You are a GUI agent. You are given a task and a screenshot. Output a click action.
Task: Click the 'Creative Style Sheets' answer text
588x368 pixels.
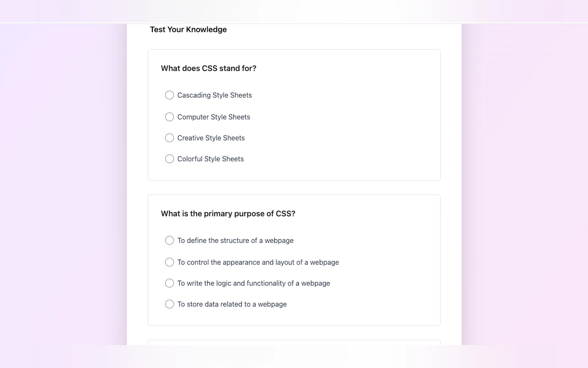tap(211, 138)
